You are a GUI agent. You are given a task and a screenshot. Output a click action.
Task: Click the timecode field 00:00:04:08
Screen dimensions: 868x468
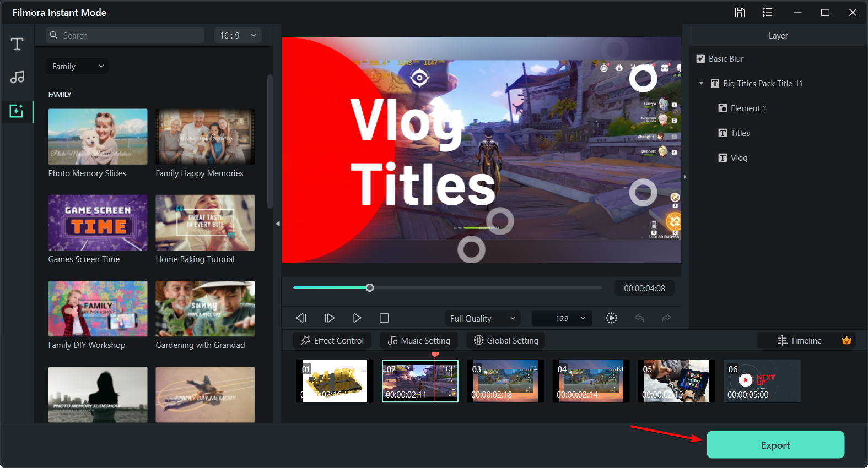pyautogui.click(x=644, y=288)
